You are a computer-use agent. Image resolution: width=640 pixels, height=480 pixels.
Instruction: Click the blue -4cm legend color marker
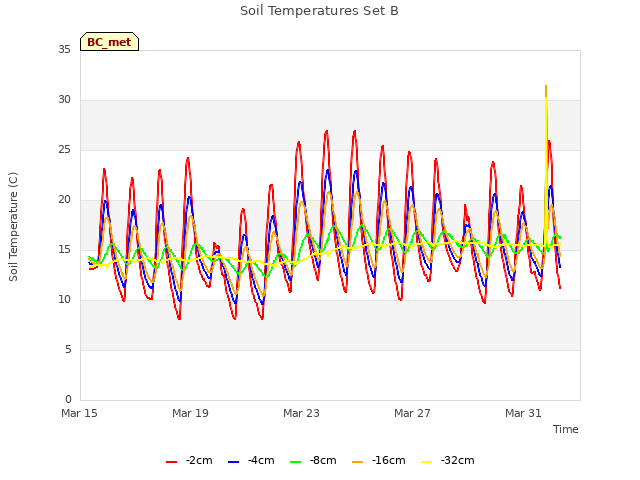click(233, 462)
